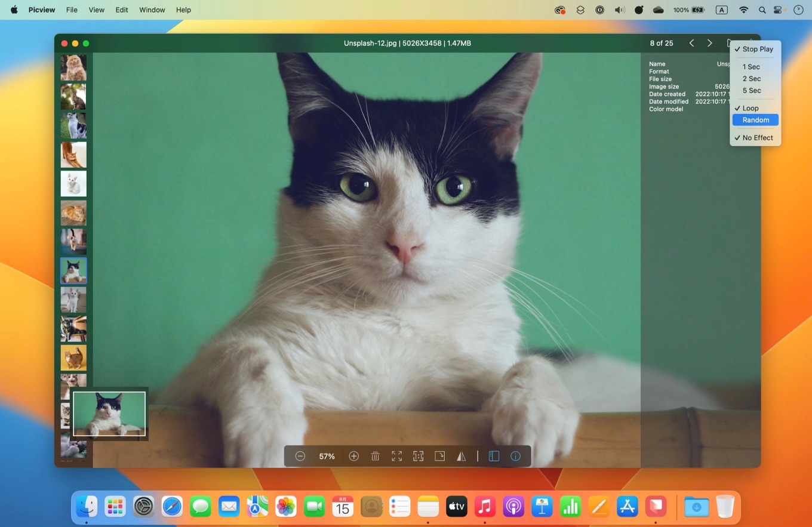812x527 pixels.
Task: Open the Picview app menu
Action: click(42, 10)
